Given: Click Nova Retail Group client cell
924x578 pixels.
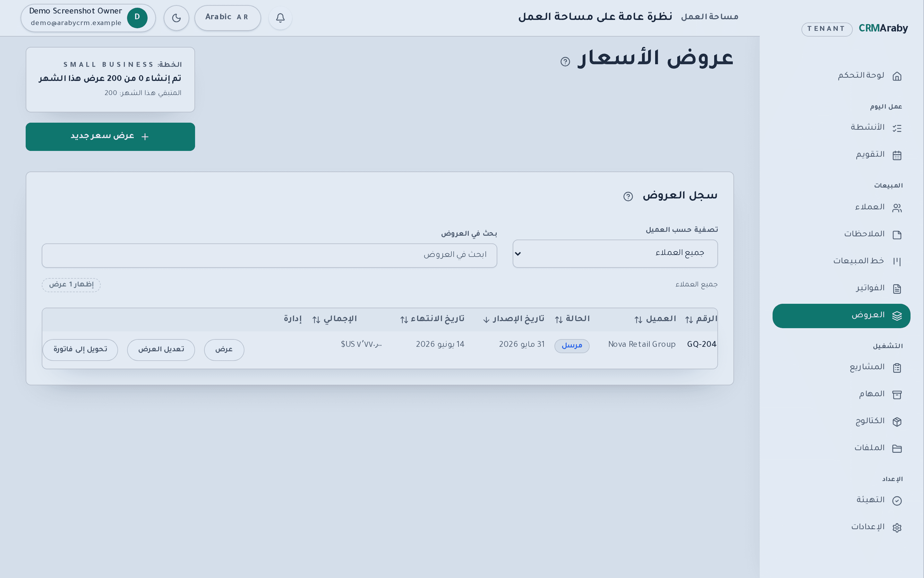Looking at the screenshot, I should click(642, 345).
